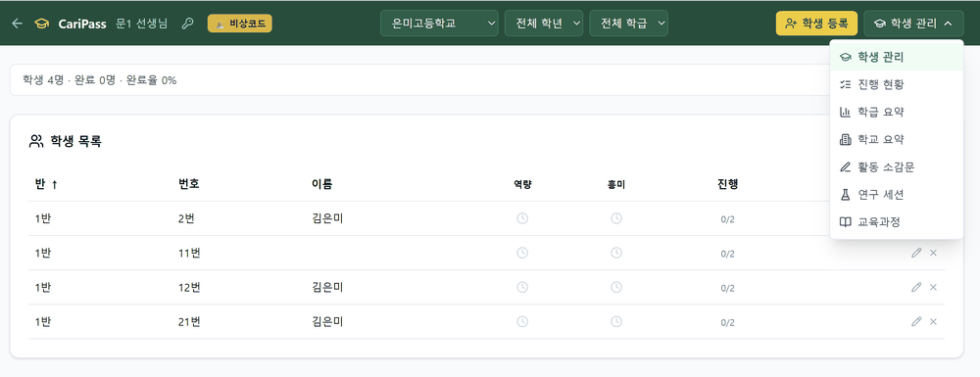Click the 역량 column header
Screen dimensions: 980x377
click(x=522, y=185)
